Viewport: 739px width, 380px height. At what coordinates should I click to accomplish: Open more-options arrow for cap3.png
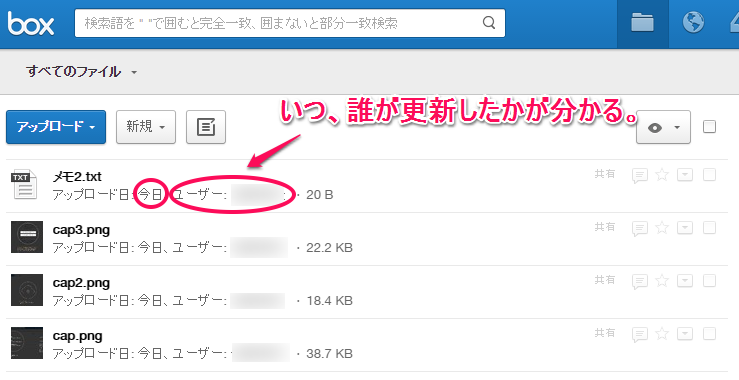685,228
